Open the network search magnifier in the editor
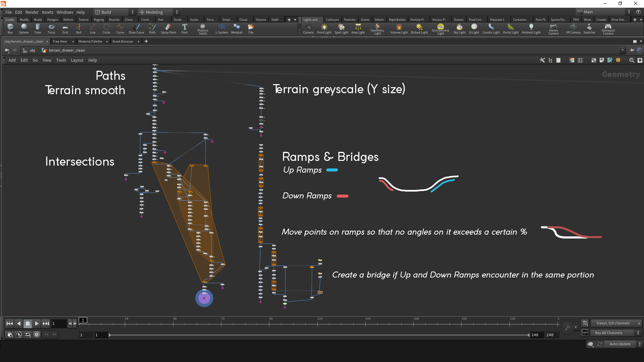The image size is (644, 362). [x=632, y=60]
